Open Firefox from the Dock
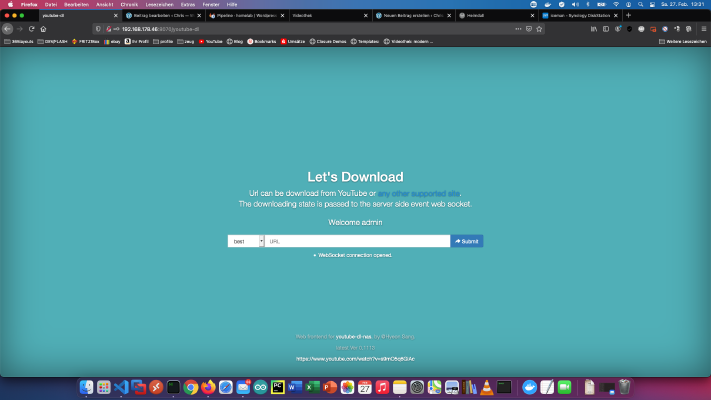This screenshot has height=400, width=711. [208, 387]
